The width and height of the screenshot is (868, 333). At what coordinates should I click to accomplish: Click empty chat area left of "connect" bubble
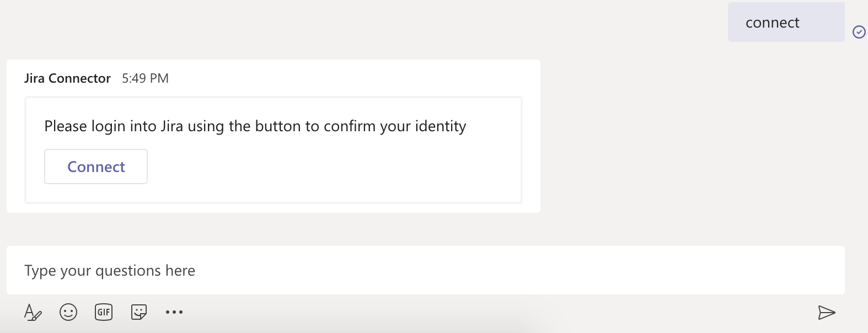click(x=386, y=25)
